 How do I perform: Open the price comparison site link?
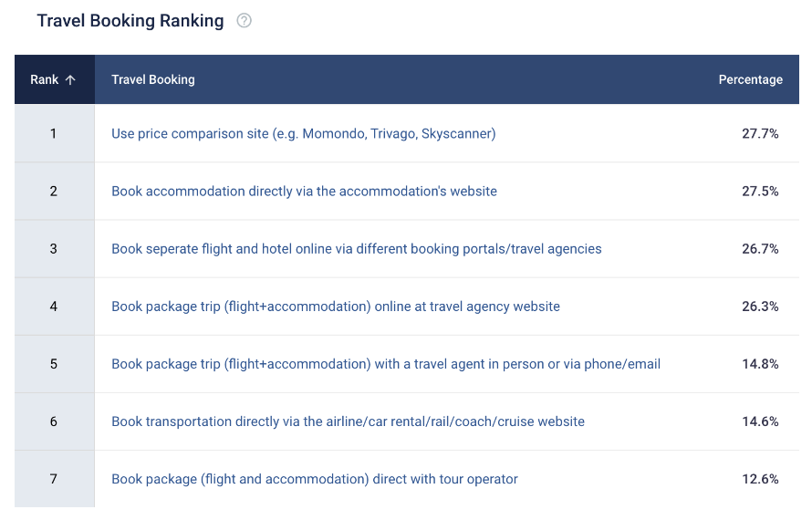click(304, 133)
